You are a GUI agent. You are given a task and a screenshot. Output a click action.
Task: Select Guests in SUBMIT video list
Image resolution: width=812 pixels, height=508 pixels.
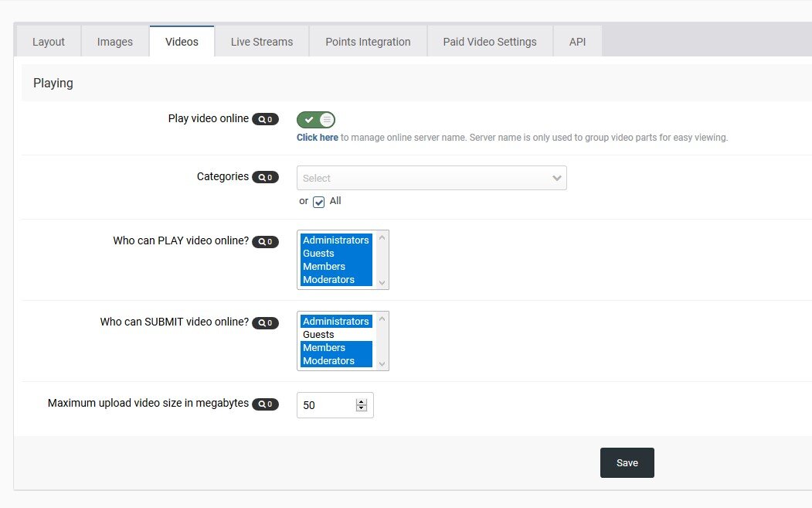click(336, 335)
